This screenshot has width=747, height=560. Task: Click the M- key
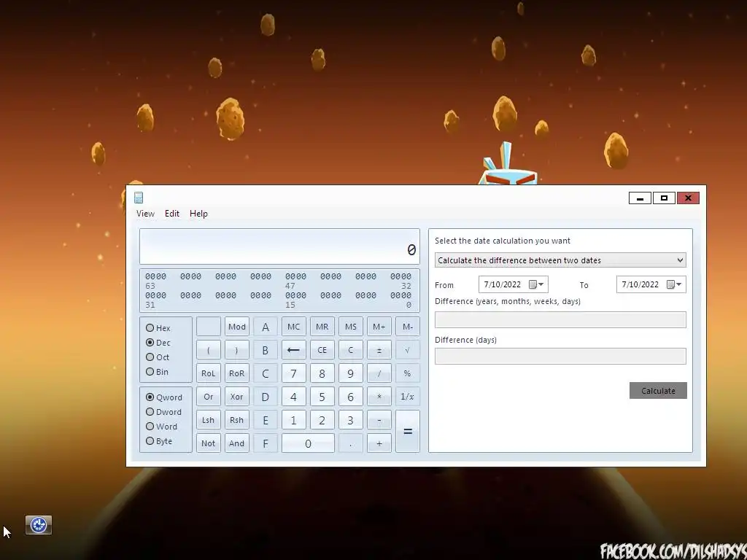pos(407,327)
